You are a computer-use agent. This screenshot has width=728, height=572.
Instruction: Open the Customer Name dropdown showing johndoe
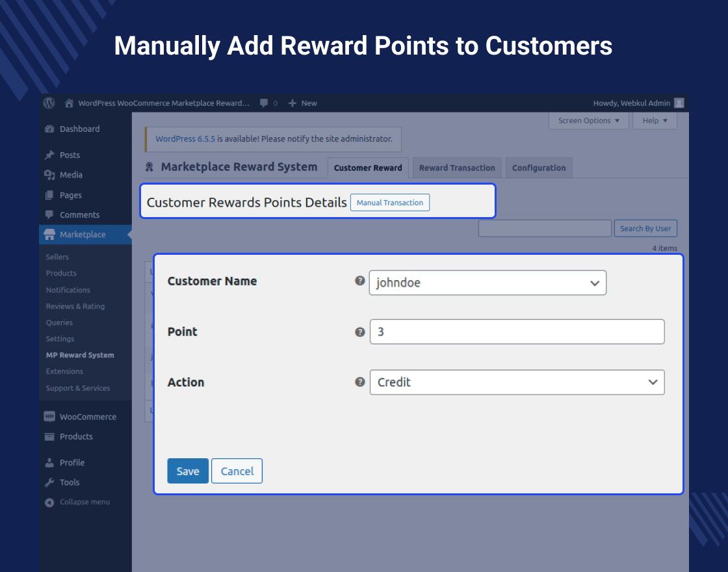pos(487,283)
